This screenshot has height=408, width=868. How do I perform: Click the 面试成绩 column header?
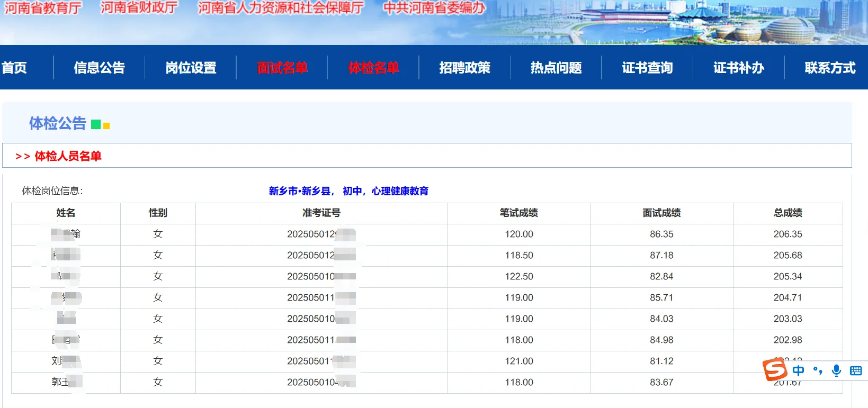(x=662, y=213)
